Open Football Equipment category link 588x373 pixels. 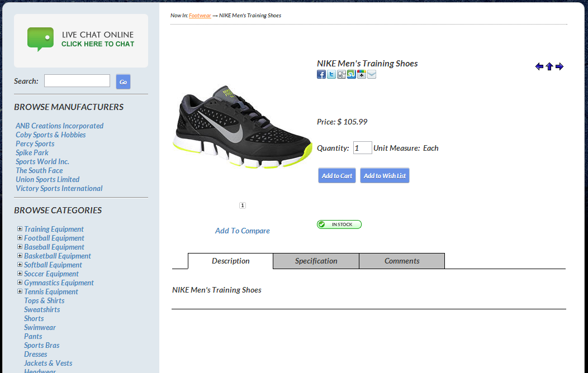(x=54, y=238)
